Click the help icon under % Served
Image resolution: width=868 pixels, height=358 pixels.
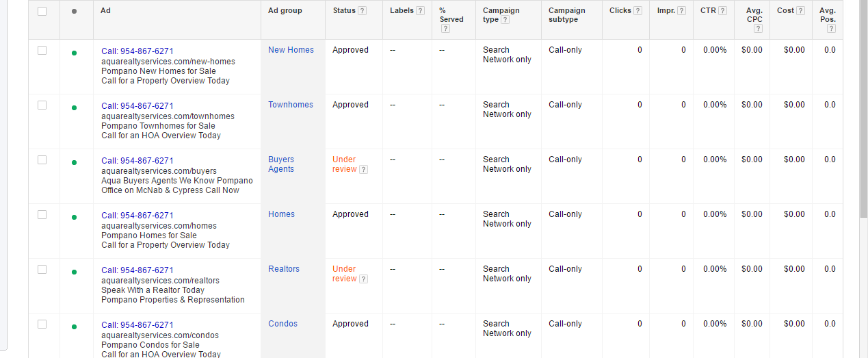point(445,29)
